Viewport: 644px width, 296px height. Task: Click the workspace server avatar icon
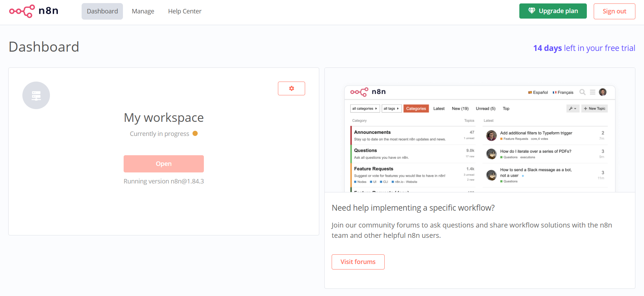tap(36, 95)
